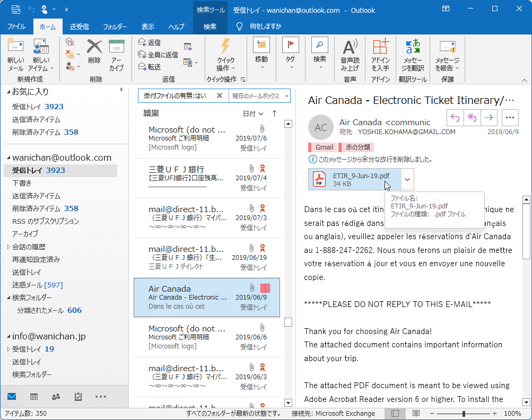
Task: Open more actions ellipsis in reading pane
Action: tap(510, 118)
